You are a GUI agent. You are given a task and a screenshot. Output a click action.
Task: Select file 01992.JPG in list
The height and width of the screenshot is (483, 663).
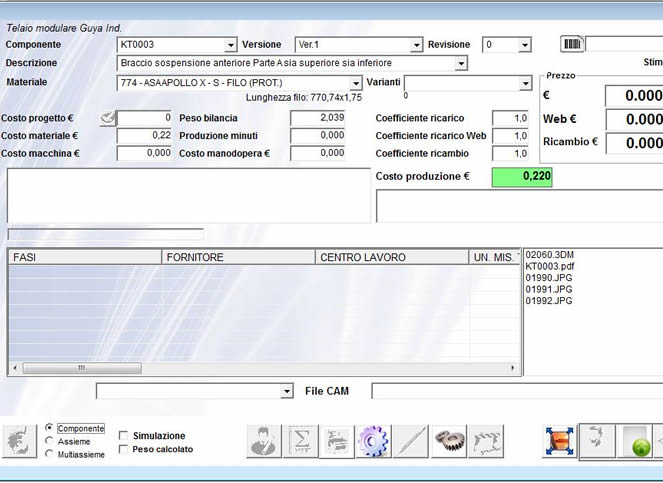tap(549, 301)
